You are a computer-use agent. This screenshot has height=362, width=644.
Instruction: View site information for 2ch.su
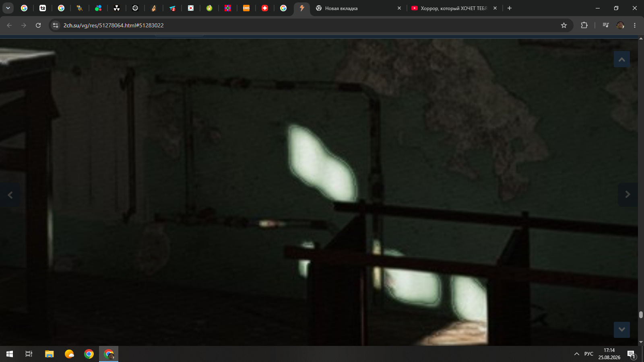[56, 25]
